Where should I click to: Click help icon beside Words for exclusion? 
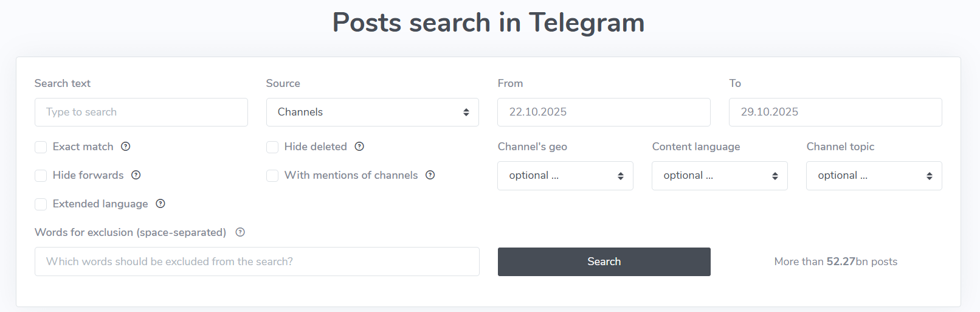[x=240, y=232]
